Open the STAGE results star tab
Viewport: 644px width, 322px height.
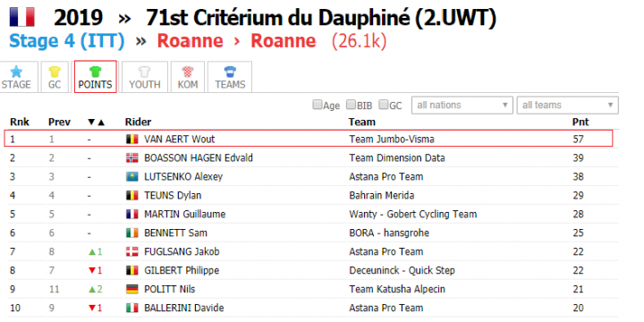pyautogui.click(x=17, y=77)
